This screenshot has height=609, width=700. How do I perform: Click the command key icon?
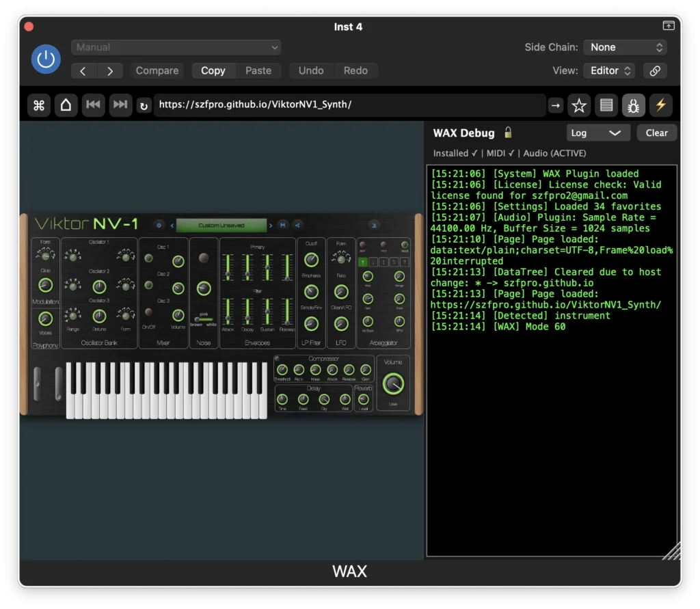[x=39, y=105]
